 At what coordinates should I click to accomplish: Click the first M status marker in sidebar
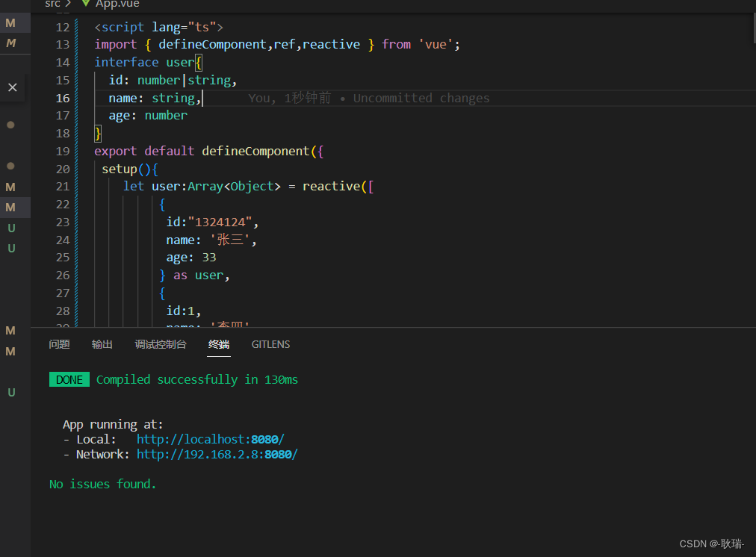[x=10, y=22]
